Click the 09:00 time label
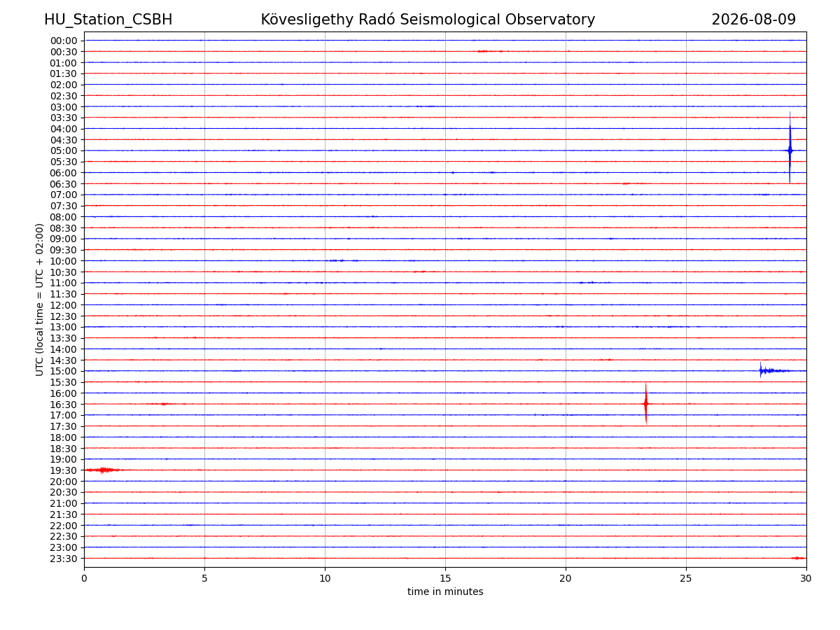 click(x=64, y=239)
